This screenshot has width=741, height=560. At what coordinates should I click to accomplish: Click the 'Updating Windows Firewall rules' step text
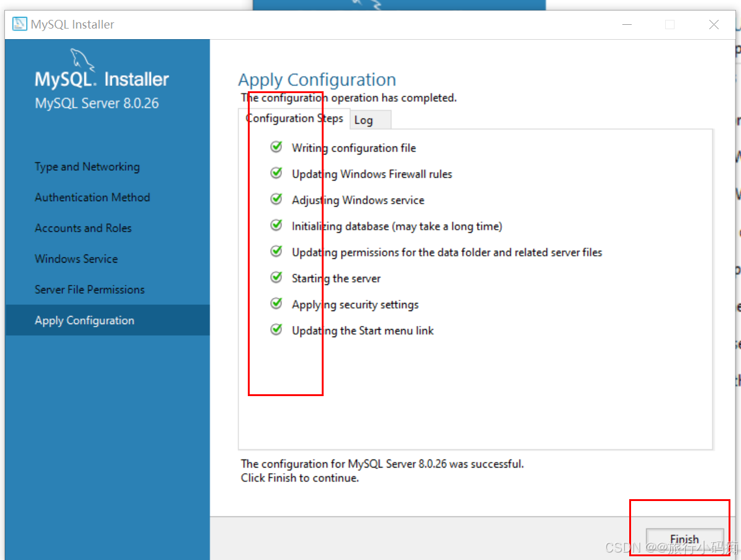coord(372,174)
